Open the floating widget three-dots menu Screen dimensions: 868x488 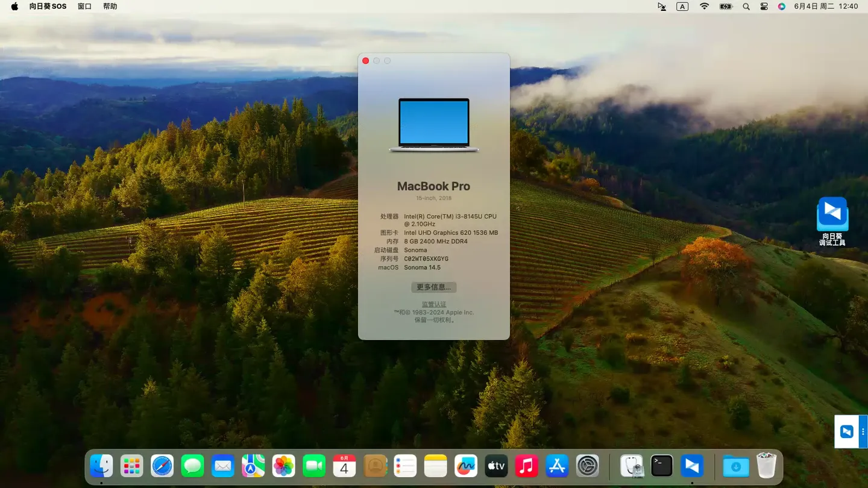click(863, 431)
